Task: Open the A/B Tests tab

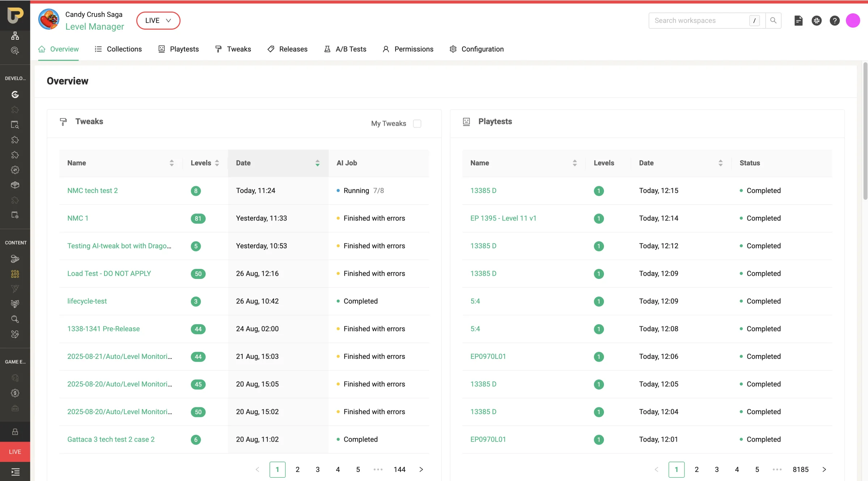Action: pyautogui.click(x=345, y=49)
